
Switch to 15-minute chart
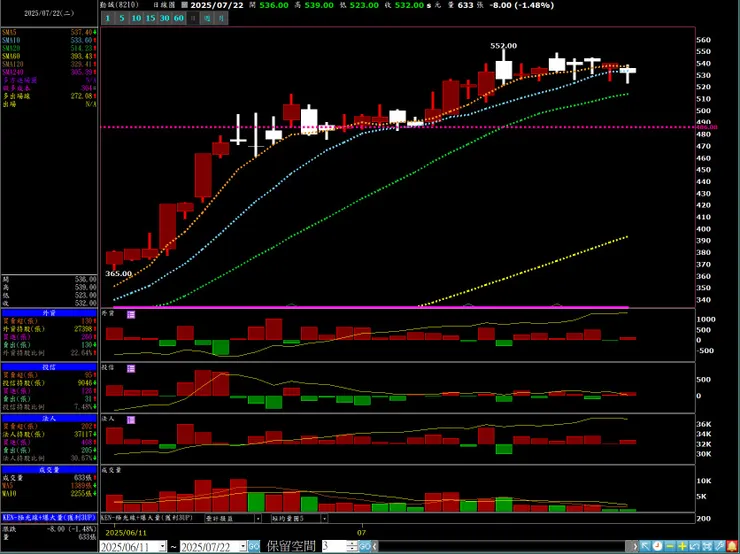(x=150, y=18)
